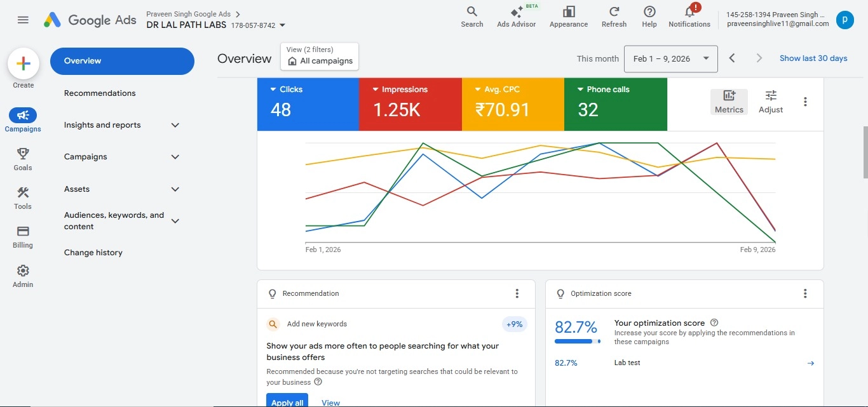The image size is (868, 407).
Task: Open Admin gear settings
Action: (x=23, y=270)
